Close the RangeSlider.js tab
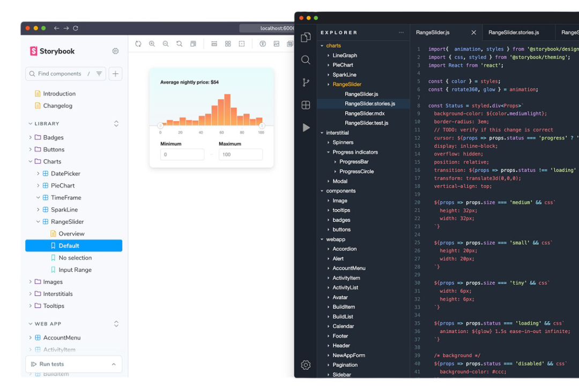The width and height of the screenshot is (579, 392). pos(473,33)
